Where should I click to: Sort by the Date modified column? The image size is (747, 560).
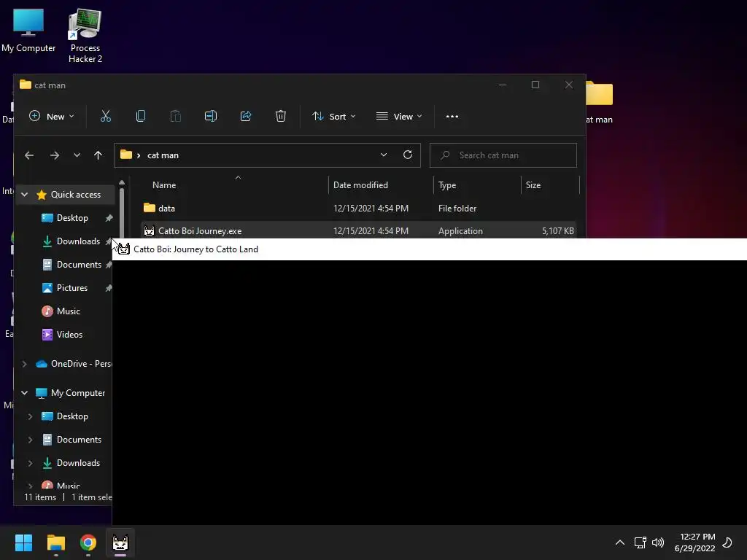360,184
